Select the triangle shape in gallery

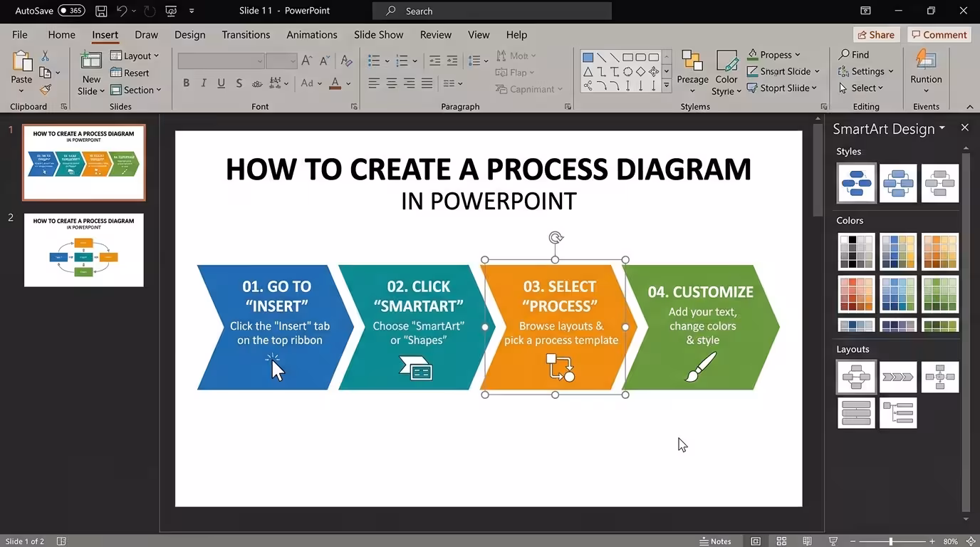pos(588,72)
